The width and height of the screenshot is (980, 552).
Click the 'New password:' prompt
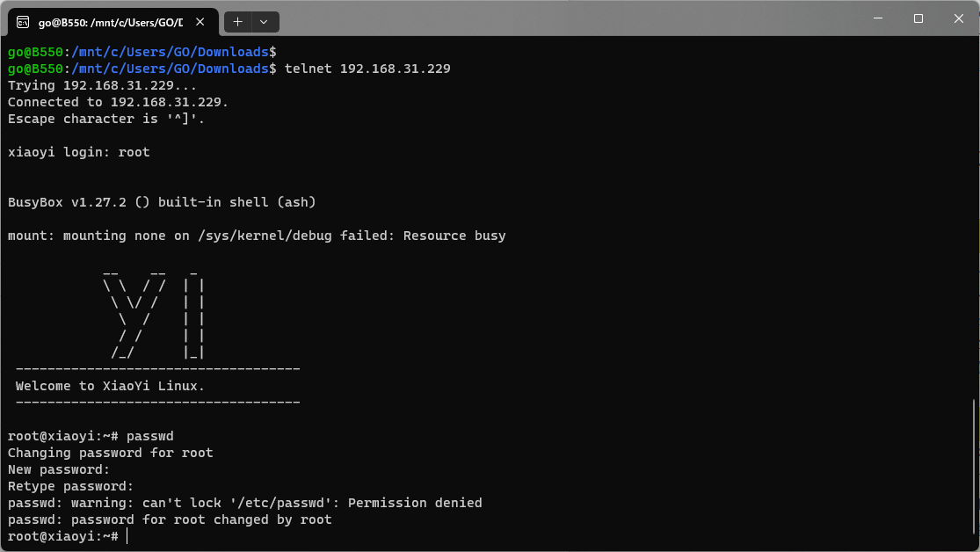click(x=59, y=469)
